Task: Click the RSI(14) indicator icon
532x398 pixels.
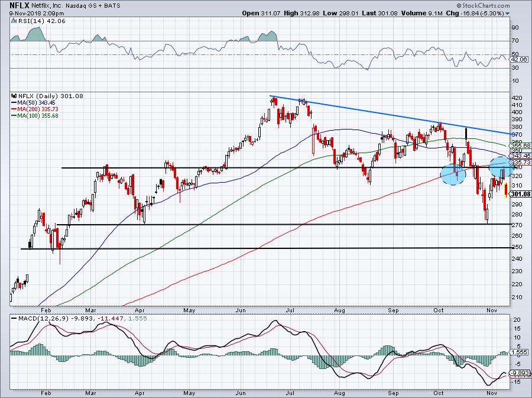Action: pyautogui.click(x=14, y=21)
